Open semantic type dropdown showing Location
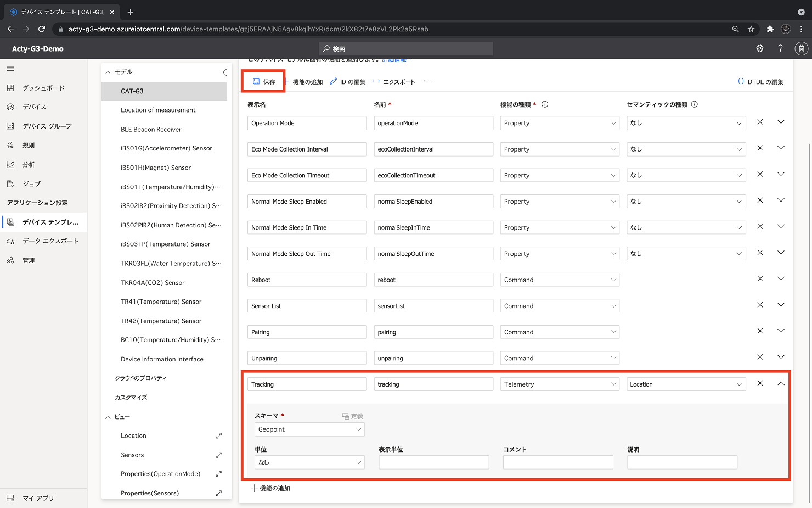Viewport: 812px width, 508px height. (x=686, y=384)
